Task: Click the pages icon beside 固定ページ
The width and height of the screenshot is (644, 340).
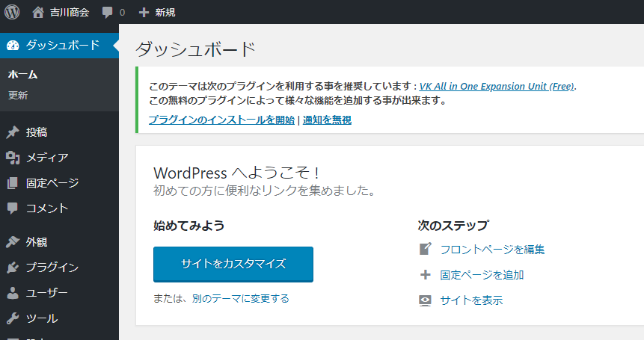Action: [x=13, y=183]
